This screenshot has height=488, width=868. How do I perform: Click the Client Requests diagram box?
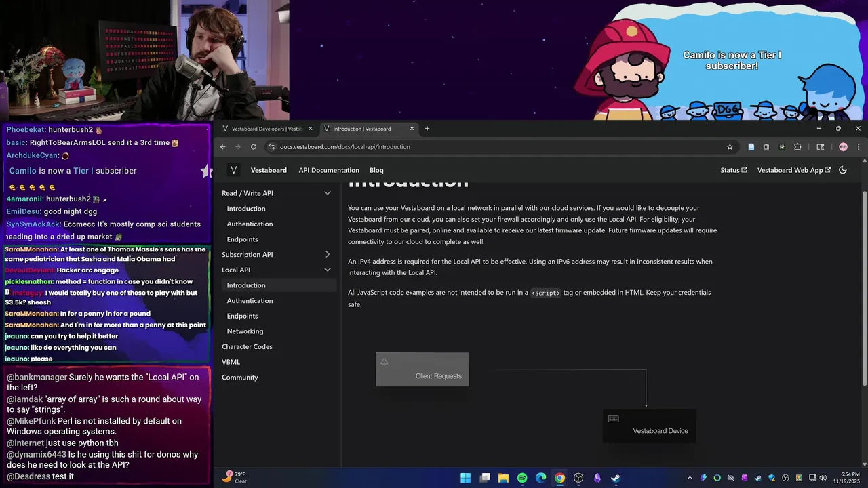click(422, 369)
